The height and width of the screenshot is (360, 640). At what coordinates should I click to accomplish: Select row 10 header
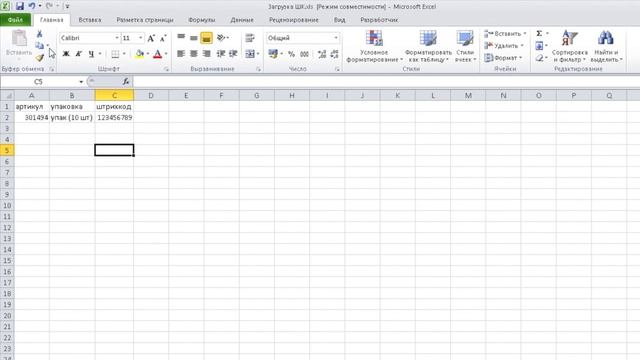coord(7,205)
